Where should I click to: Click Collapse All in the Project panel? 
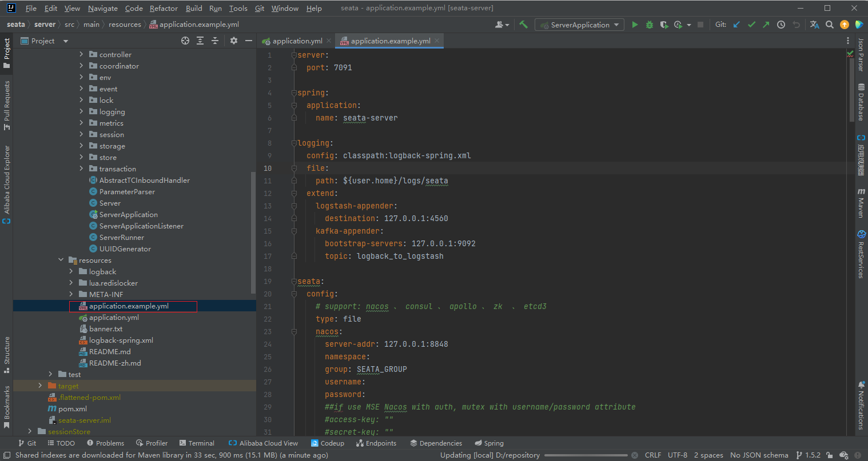point(215,41)
